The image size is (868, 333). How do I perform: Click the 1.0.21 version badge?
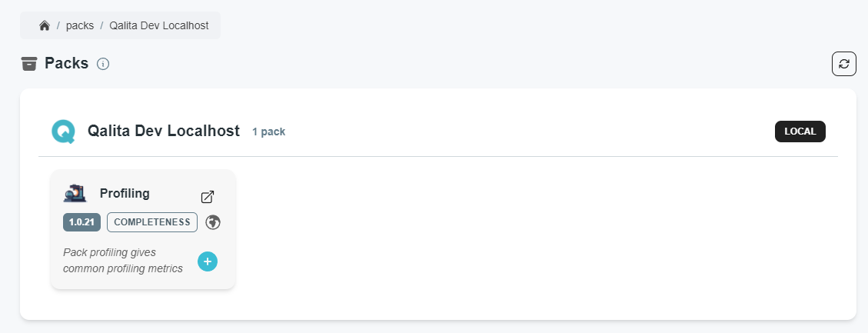click(x=81, y=222)
